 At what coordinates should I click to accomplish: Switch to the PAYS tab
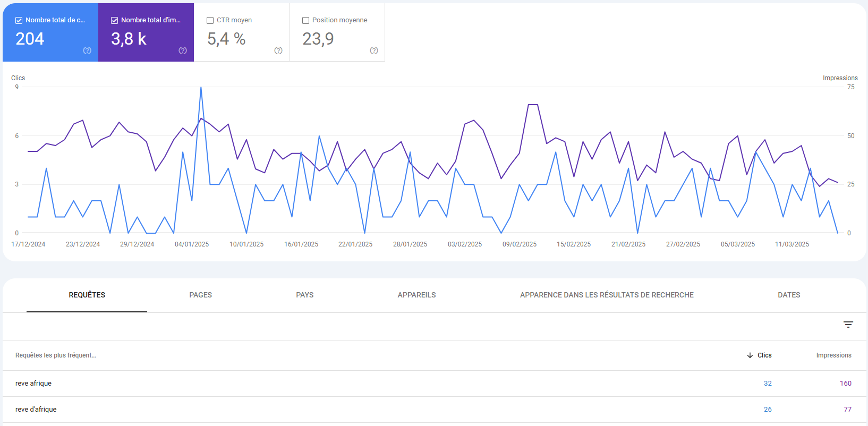[x=305, y=295]
